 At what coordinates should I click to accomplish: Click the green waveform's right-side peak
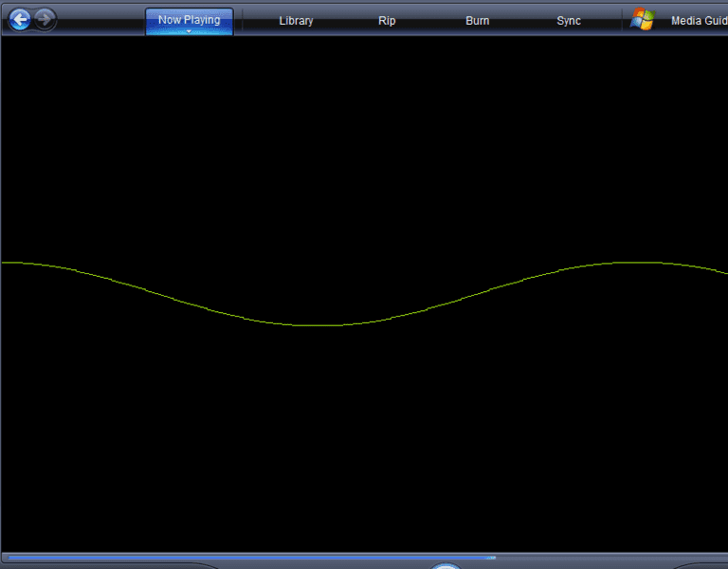click(628, 262)
